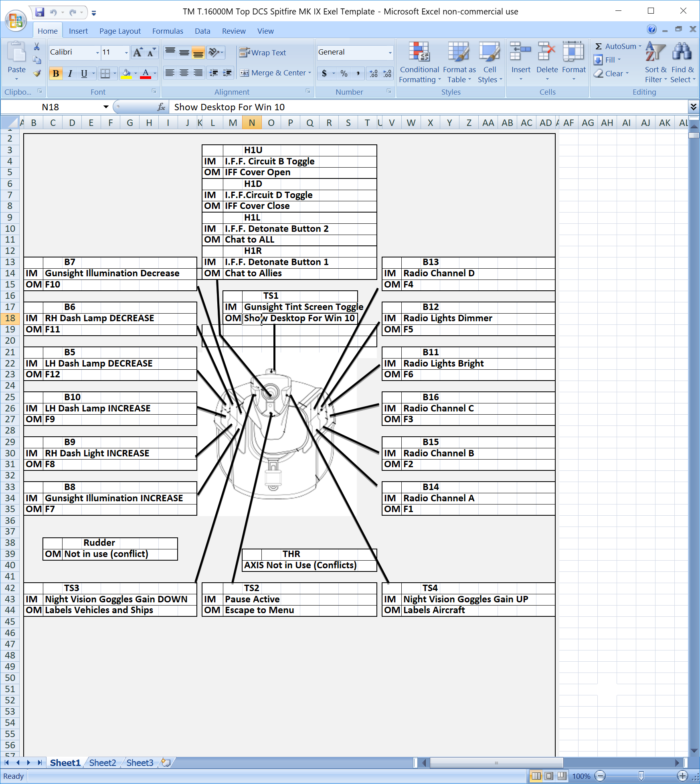700x784 pixels.
Task: Switch to Page Layout view in status bar
Action: (x=549, y=776)
